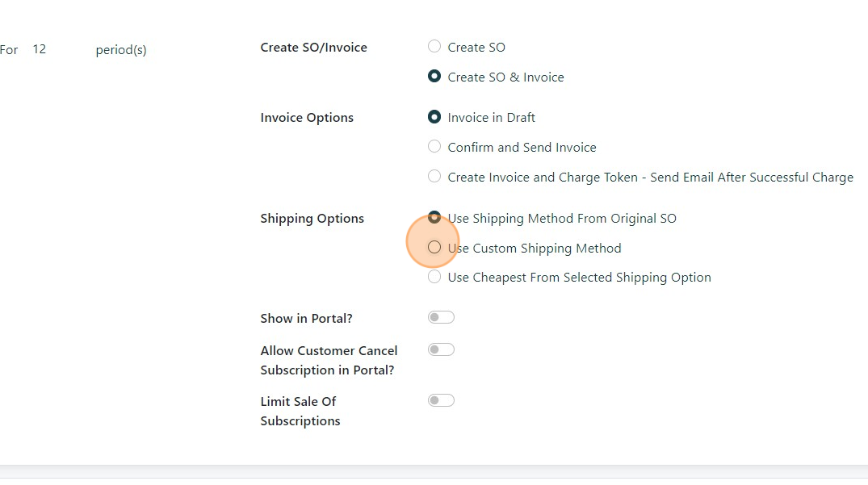Select Create Invoice and Charge Token option
The width and height of the screenshot is (868, 485).
434,177
